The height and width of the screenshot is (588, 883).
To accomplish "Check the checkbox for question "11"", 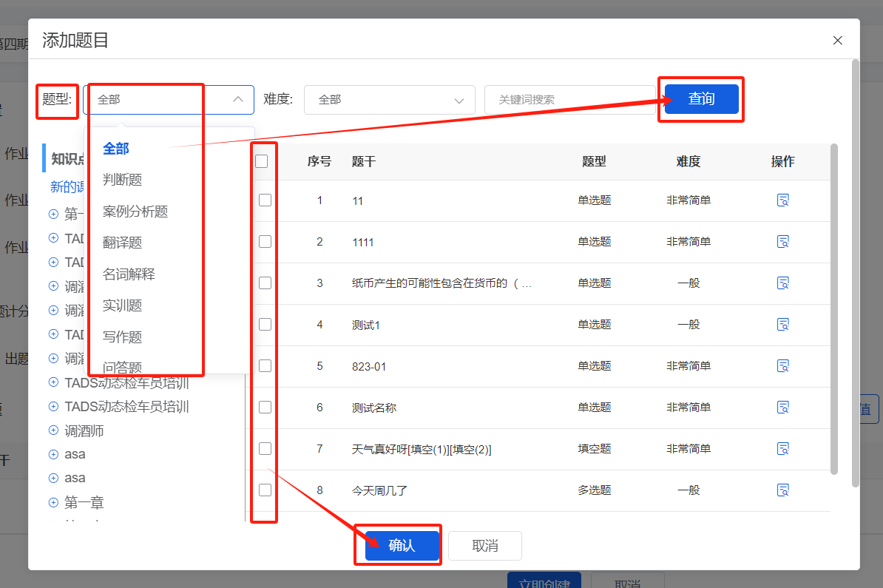I will pyautogui.click(x=263, y=200).
